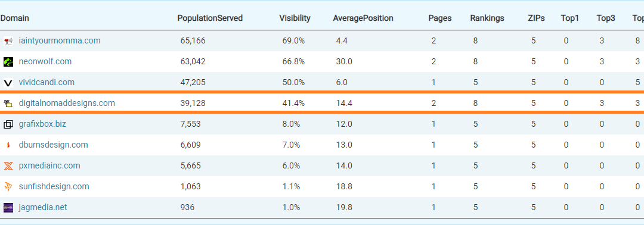This screenshot has height=225, width=644.
Task: Click the purple jagmedia.net favicon
Action: (x=8, y=208)
